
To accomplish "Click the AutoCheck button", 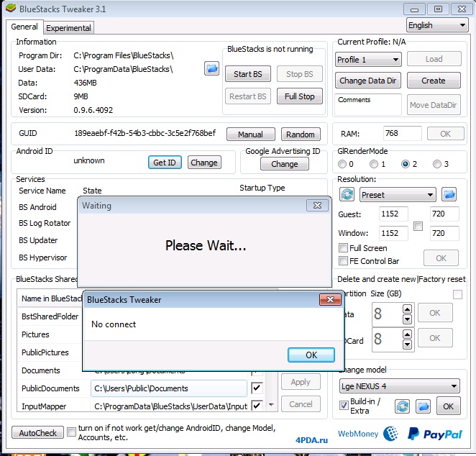I will click(37, 432).
